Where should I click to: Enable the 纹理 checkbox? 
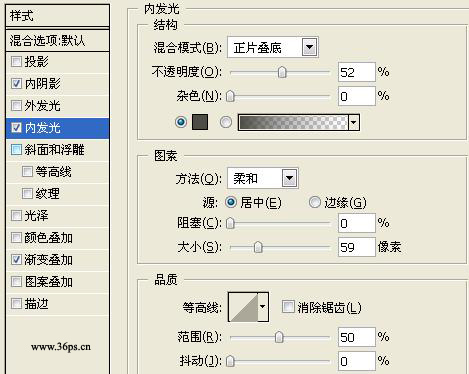[27, 194]
